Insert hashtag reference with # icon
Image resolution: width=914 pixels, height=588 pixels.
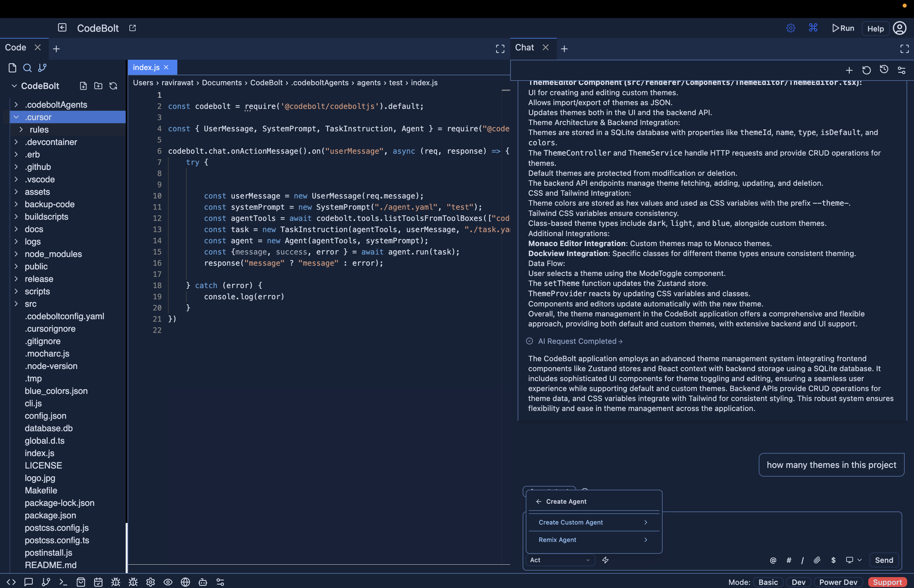pos(789,560)
